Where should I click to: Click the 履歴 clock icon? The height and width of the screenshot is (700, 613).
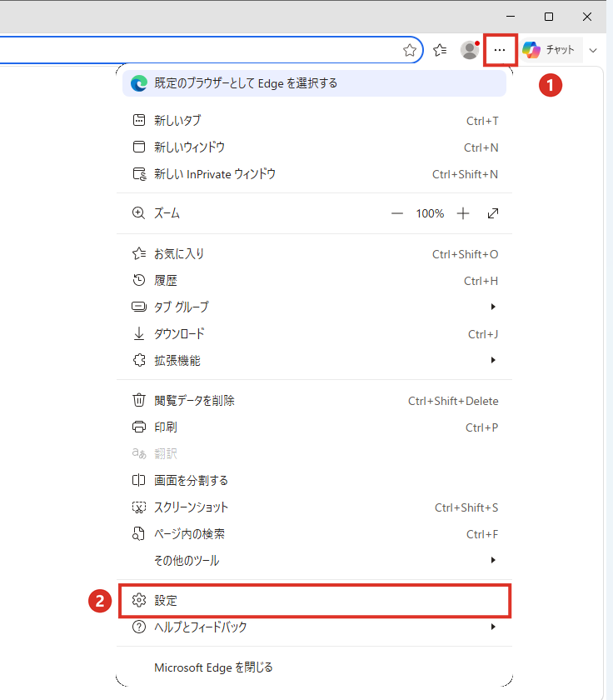pos(139,280)
